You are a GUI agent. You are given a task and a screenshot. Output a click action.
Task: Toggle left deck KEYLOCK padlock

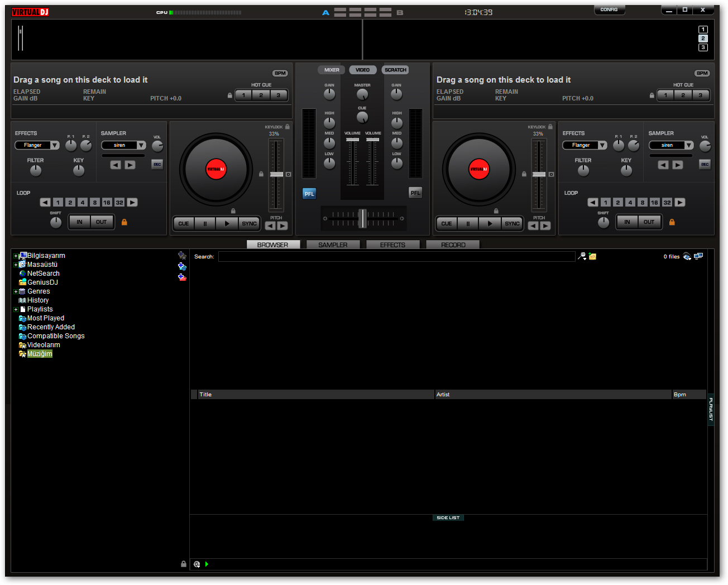288,127
